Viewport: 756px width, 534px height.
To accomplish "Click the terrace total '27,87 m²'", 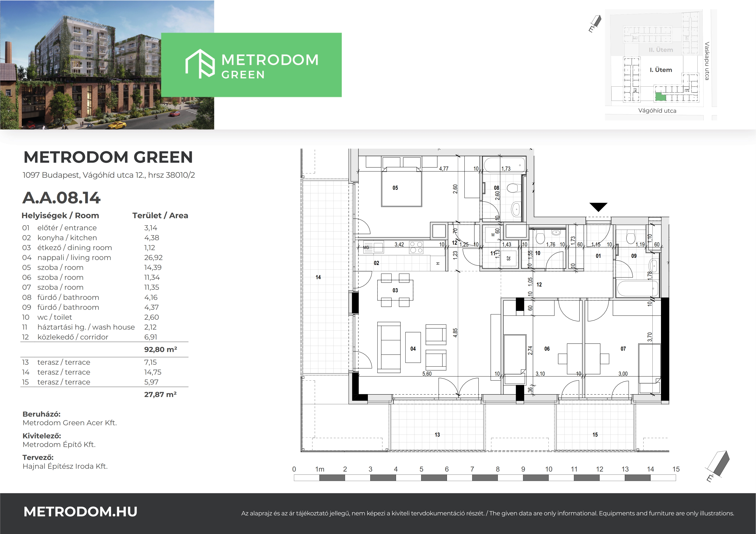I will tap(160, 394).
